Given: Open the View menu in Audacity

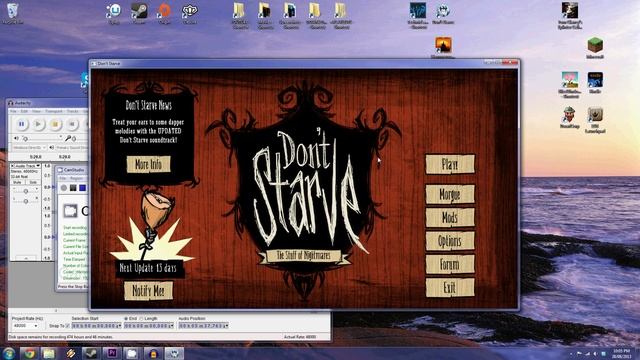Looking at the screenshot, I should tap(36, 111).
